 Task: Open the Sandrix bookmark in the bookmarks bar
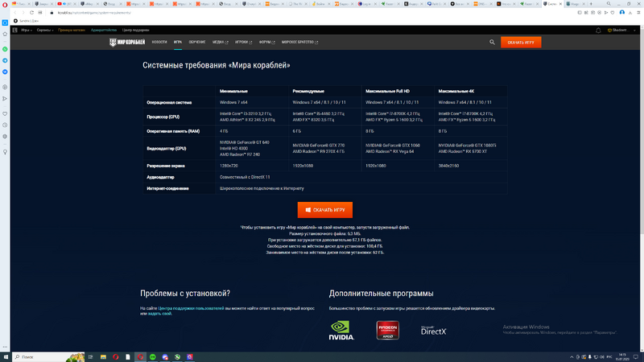click(27, 21)
